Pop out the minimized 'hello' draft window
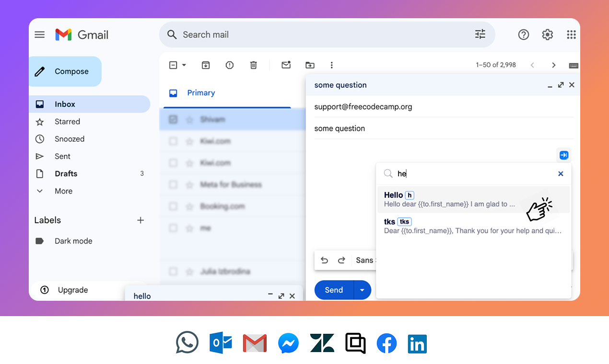 coord(281,296)
